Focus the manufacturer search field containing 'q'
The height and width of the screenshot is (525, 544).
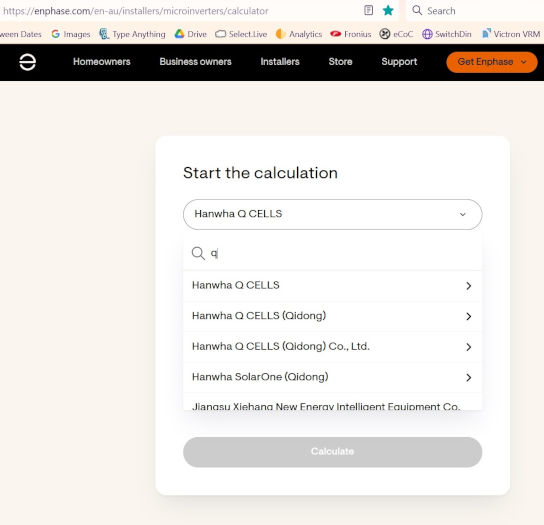pyautogui.click(x=332, y=253)
